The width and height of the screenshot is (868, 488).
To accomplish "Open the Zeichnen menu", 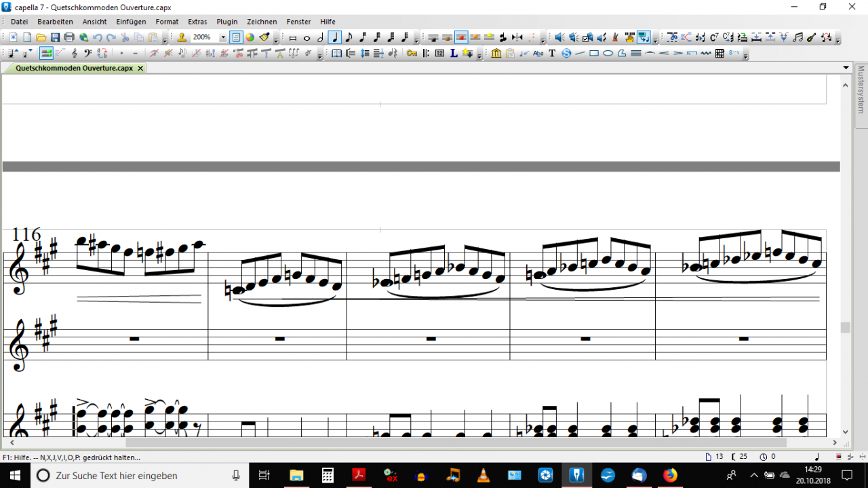I will click(261, 22).
